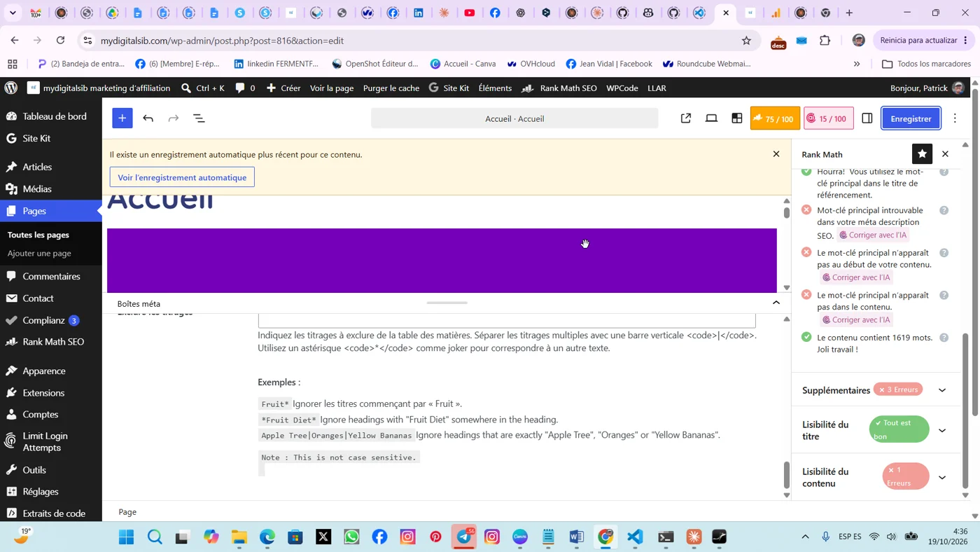Click Ajouter une page submenu link
Screen dimensions: 980x552
[39, 254]
